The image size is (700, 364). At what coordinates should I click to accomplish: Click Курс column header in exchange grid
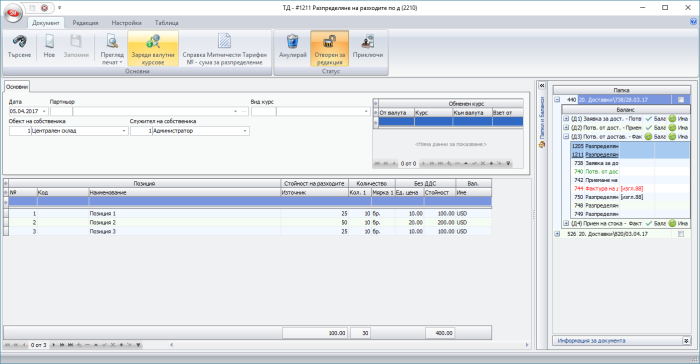pyautogui.click(x=433, y=113)
